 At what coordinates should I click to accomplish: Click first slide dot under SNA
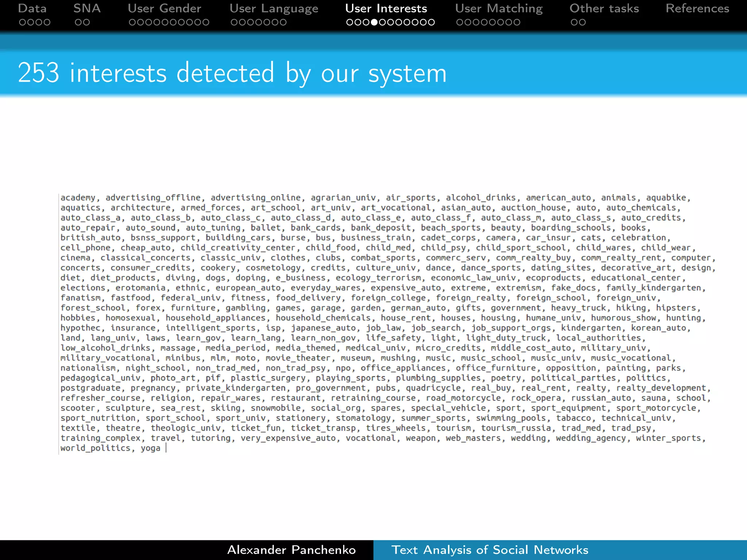[x=78, y=22]
